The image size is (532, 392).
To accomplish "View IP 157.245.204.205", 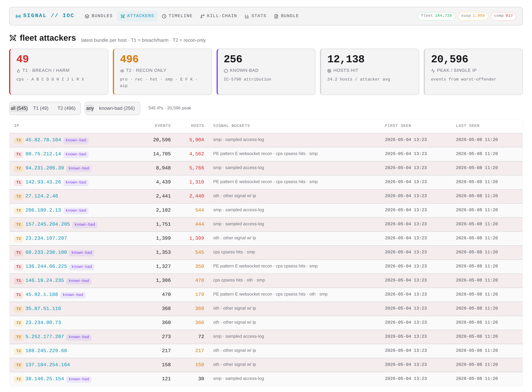I will pyautogui.click(x=48, y=224).
